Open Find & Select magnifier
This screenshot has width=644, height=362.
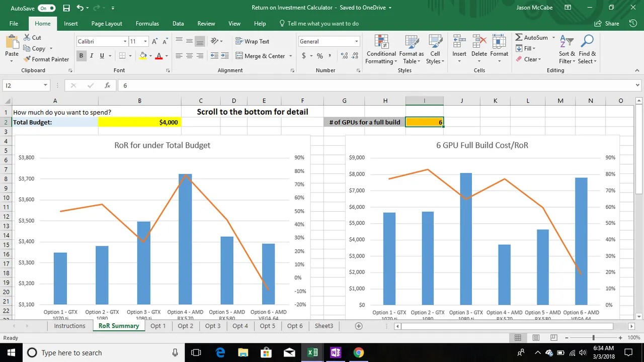(x=587, y=49)
